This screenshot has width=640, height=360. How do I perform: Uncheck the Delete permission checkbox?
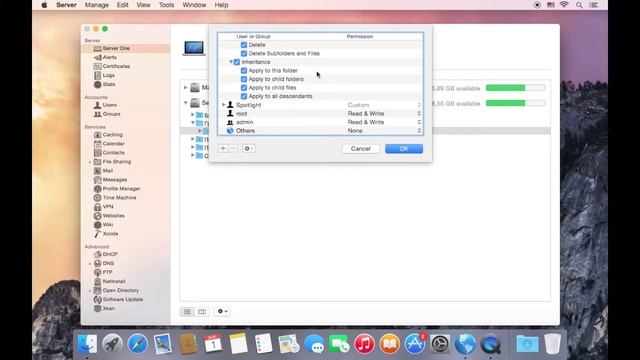pyautogui.click(x=244, y=45)
